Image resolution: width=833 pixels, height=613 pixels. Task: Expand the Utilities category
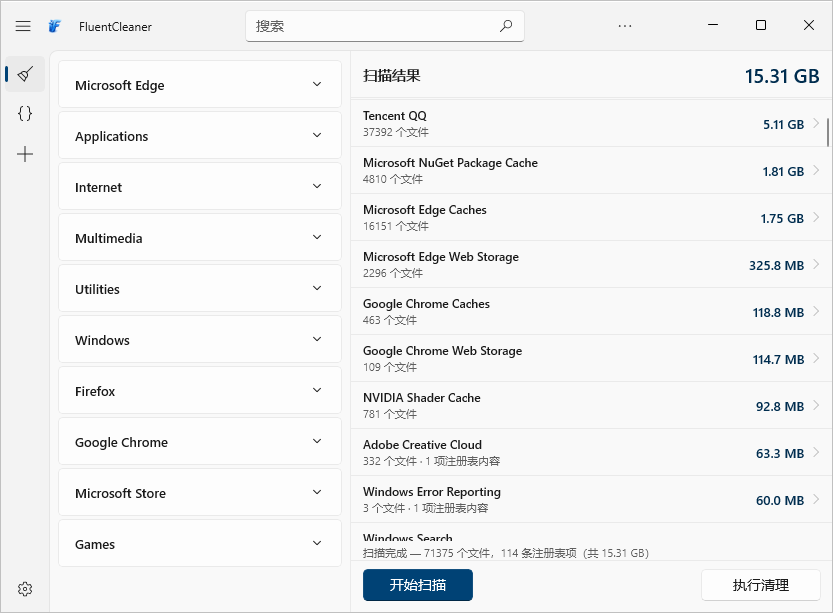point(200,288)
